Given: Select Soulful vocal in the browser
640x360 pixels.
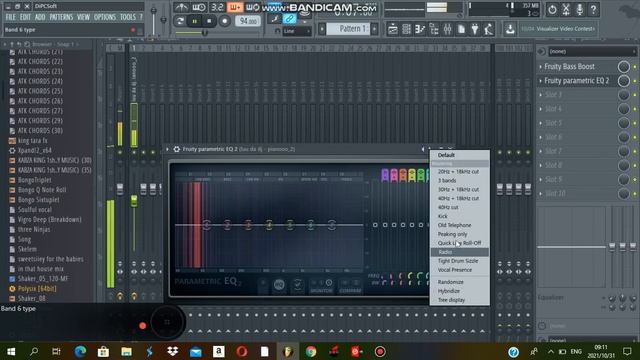Looking at the screenshot, I should point(35,210).
